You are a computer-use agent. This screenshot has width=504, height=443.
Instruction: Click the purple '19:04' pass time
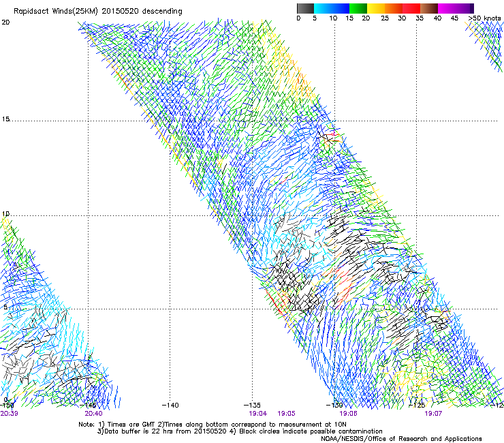[x=257, y=414]
